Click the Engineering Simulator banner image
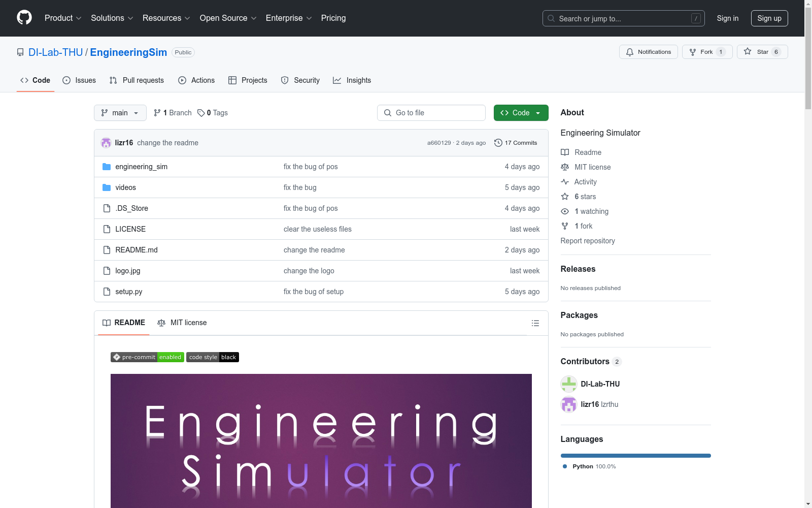Screen dimensions: 812x508 [x=321, y=441]
